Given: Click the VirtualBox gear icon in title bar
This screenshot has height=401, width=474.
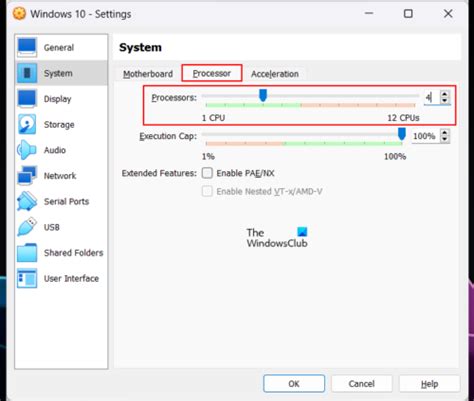Looking at the screenshot, I should [19, 14].
